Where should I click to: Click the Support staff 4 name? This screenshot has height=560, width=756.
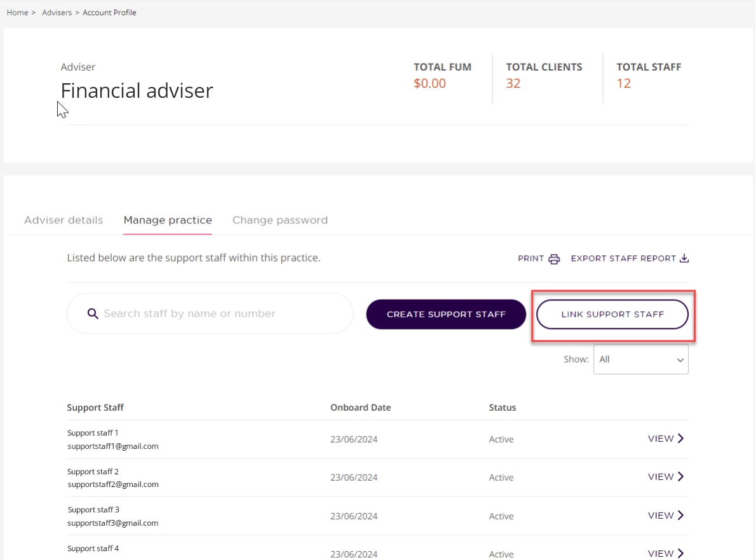coord(93,549)
